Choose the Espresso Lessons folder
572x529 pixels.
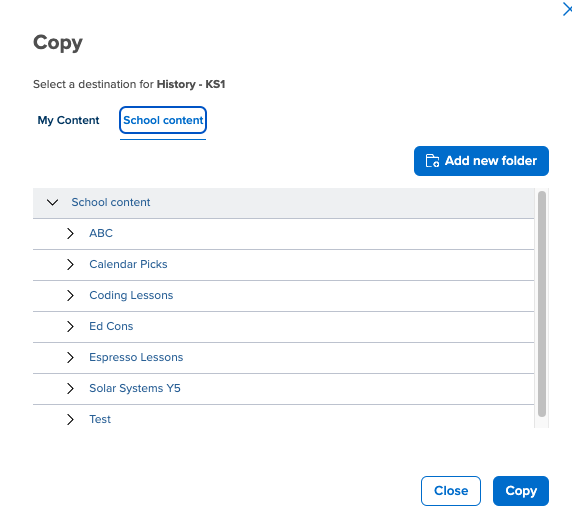pos(136,357)
